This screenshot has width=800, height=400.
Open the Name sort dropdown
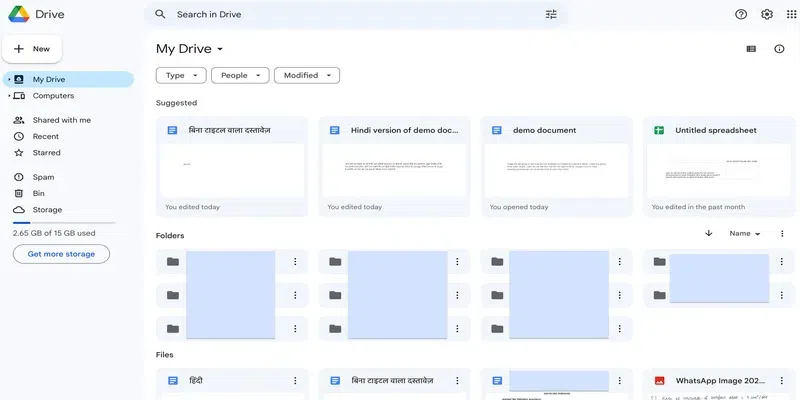pyautogui.click(x=745, y=234)
